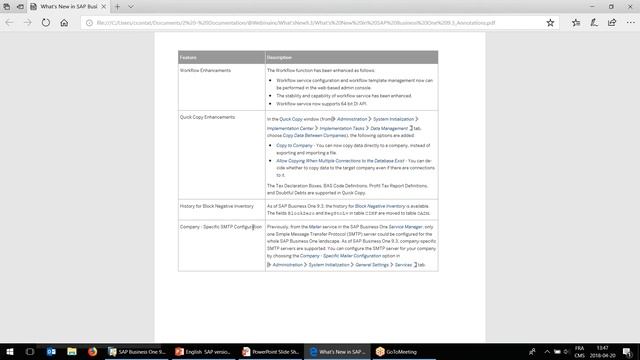The width and height of the screenshot is (640, 360).
Task: Switch to SAP Business One taskbar window
Action: 137,351
